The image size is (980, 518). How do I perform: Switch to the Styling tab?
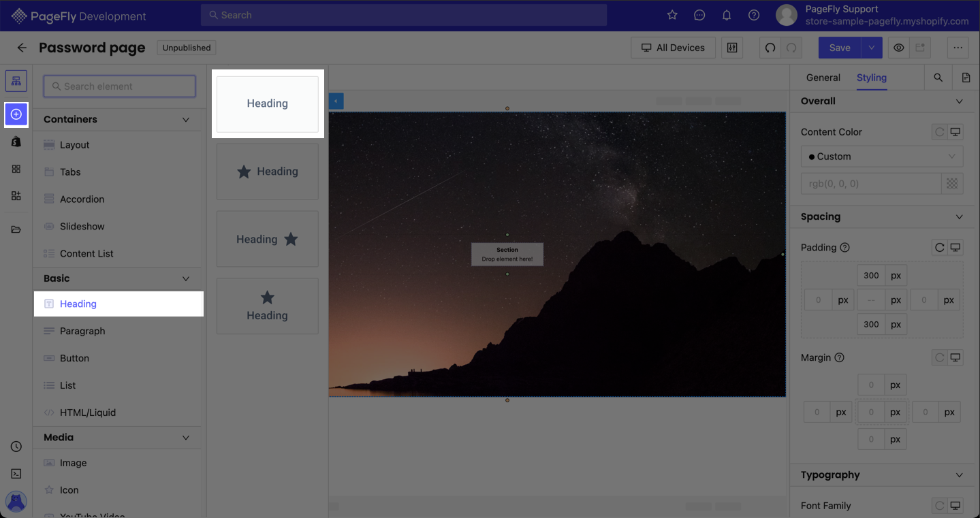point(871,78)
